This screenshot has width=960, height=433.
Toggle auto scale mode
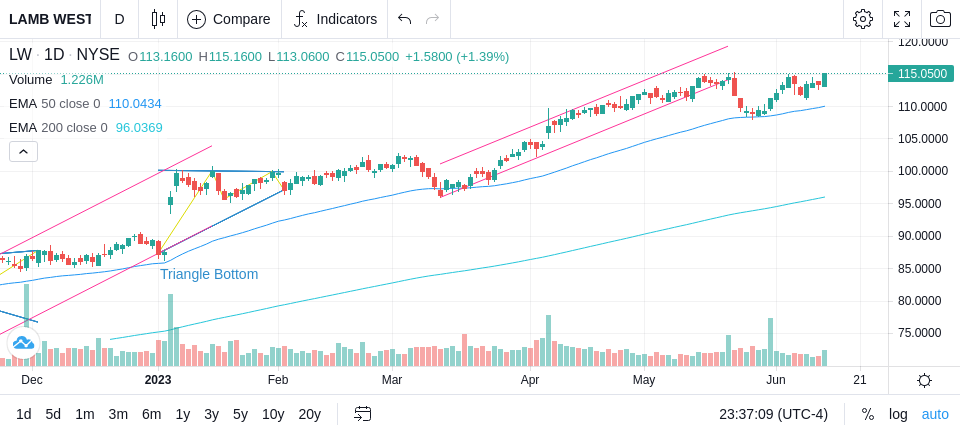pos(935,415)
